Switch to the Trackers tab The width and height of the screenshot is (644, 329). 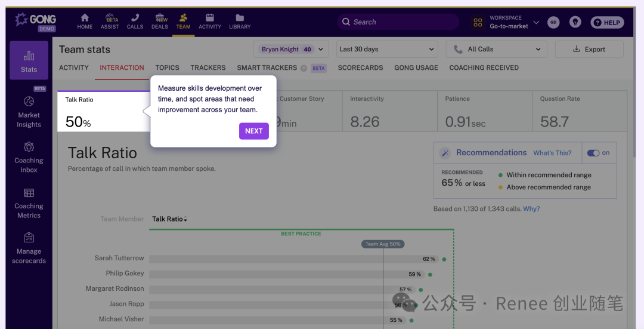pyautogui.click(x=208, y=68)
